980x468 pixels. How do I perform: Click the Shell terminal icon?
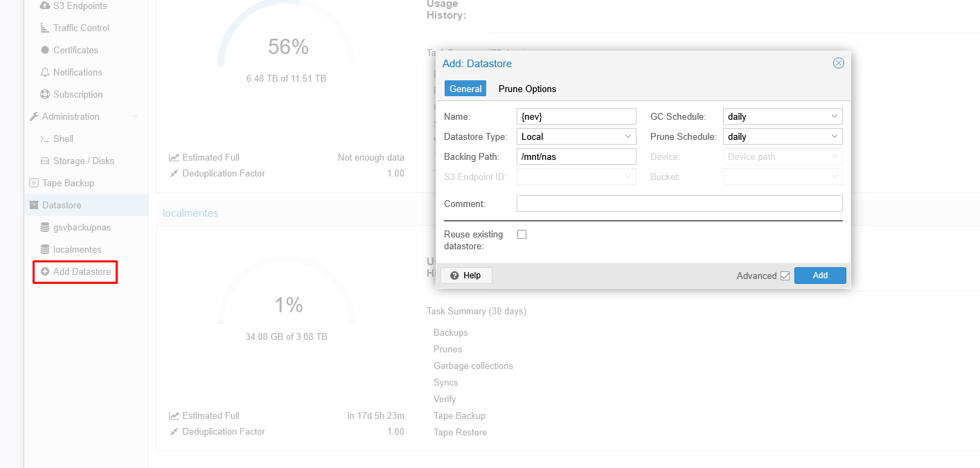[x=45, y=139]
